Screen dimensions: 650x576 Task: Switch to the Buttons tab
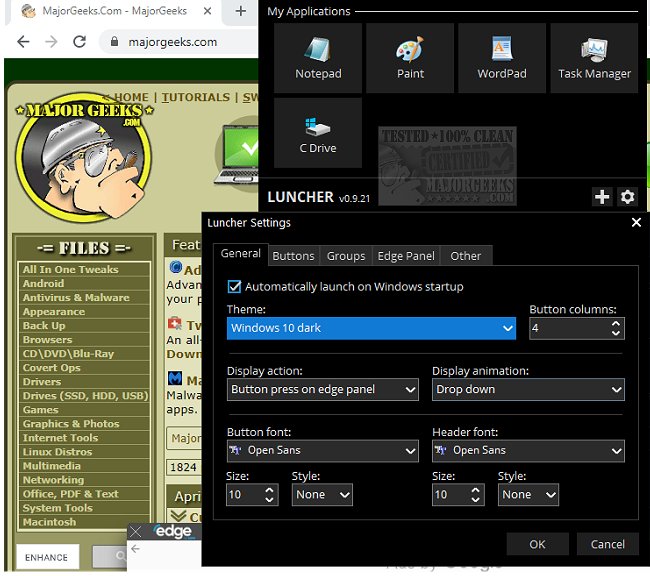pyautogui.click(x=293, y=256)
